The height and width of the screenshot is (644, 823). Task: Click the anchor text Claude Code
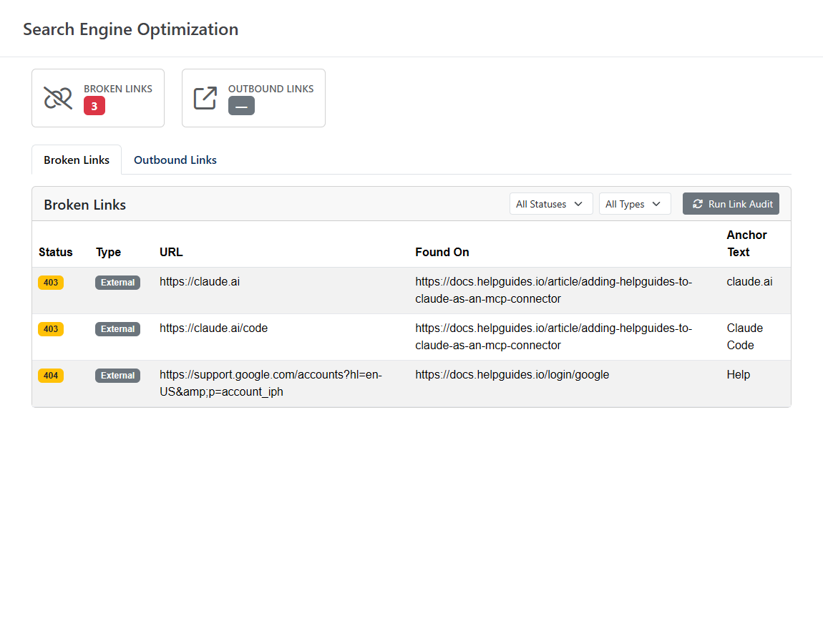tap(745, 337)
